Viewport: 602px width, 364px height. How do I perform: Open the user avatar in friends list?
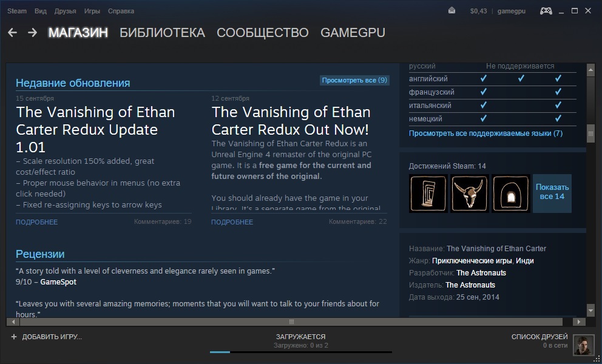[584, 345]
